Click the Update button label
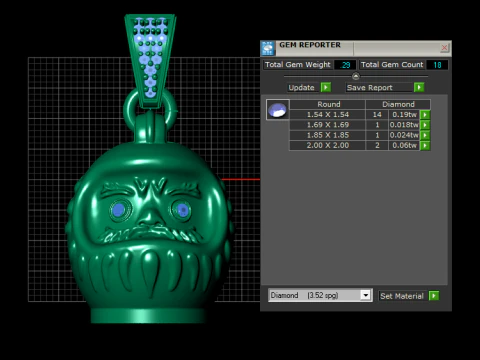Image resolution: width=480 pixels, height=360 pixels. tap(301, 87)
